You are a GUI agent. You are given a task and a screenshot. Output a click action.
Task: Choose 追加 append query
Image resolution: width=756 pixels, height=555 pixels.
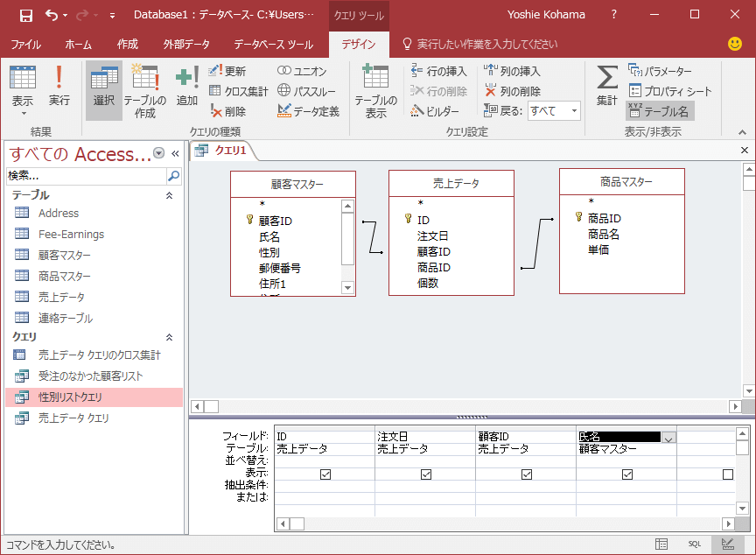187,86
